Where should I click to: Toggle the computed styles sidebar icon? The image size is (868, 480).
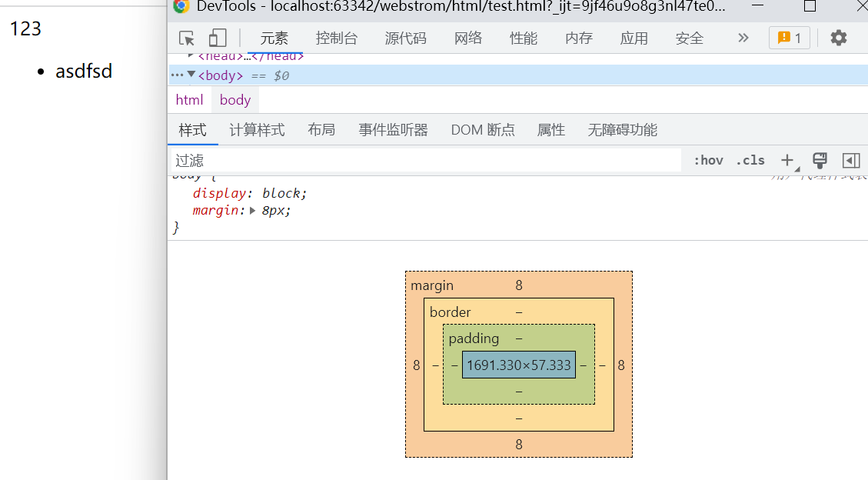[x=850, y=160]
